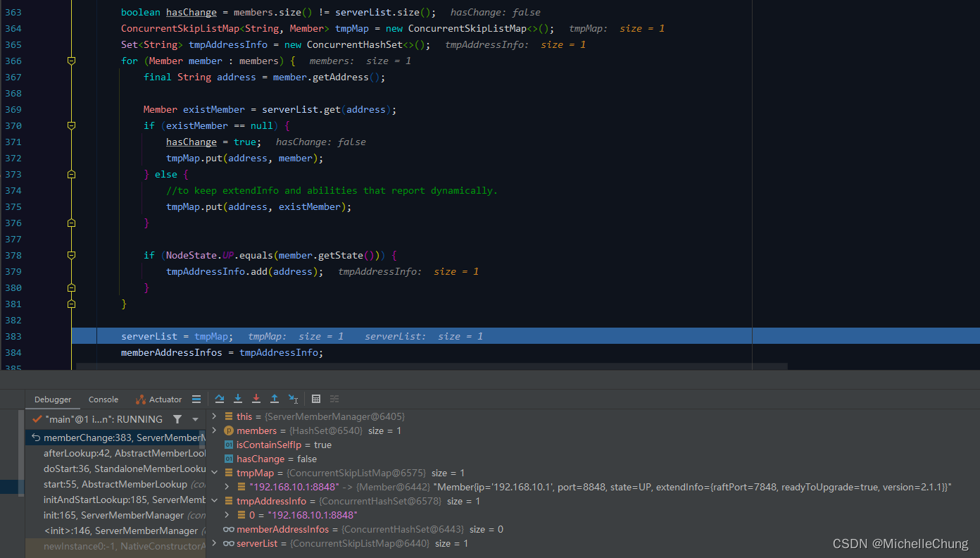Click the return arrow icon on memberChange frame
The image size is (980, 558).
coord(36,438)
